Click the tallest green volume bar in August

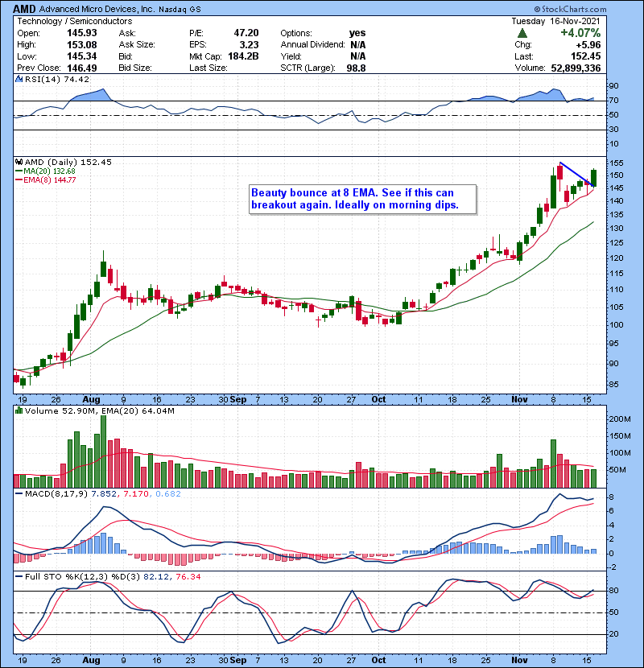pos(103,452)
